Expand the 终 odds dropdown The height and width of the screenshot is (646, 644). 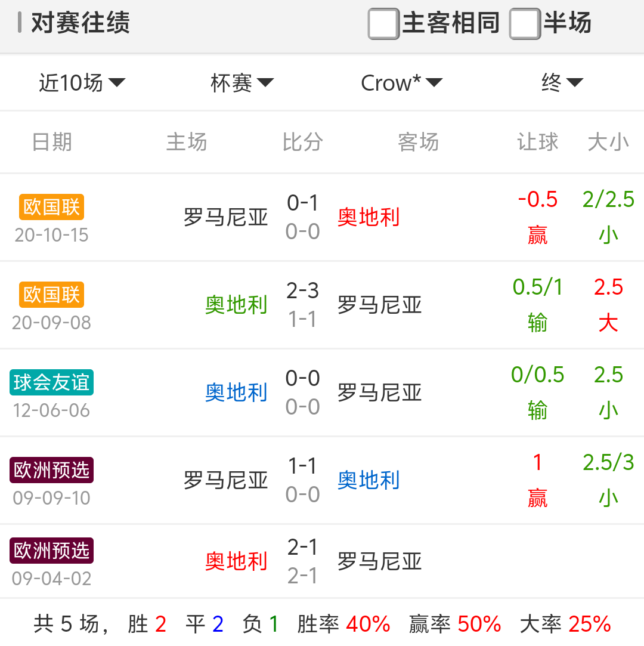point(562,83)
